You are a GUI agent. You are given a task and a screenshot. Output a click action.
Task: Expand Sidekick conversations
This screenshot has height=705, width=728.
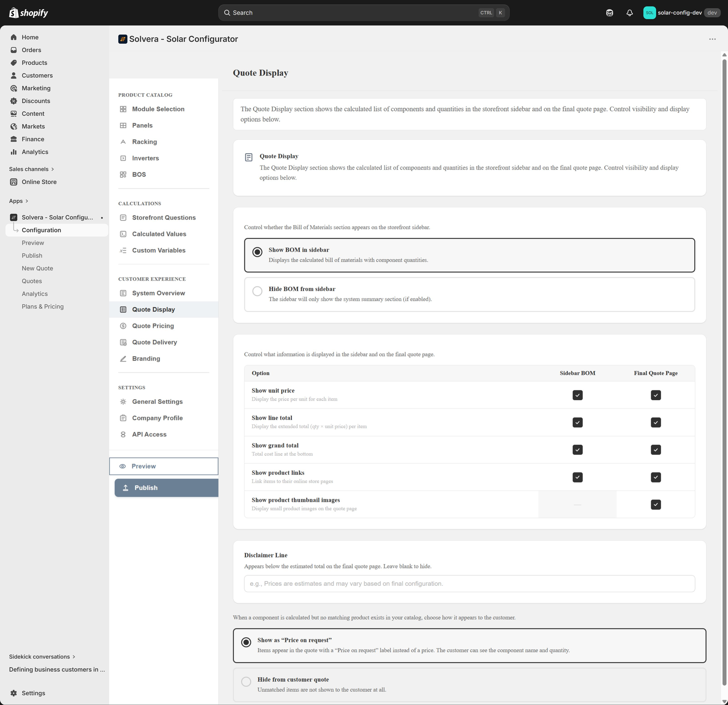[42, 657]
